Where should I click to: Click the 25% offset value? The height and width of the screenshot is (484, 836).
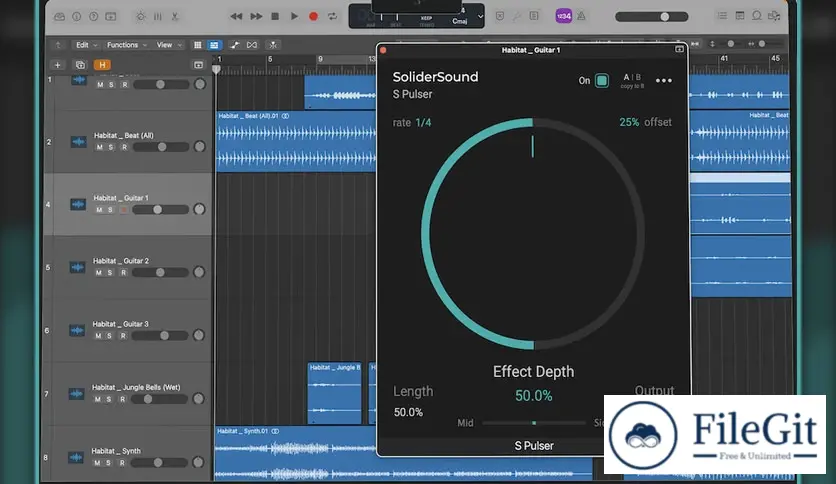pos(629,122)
